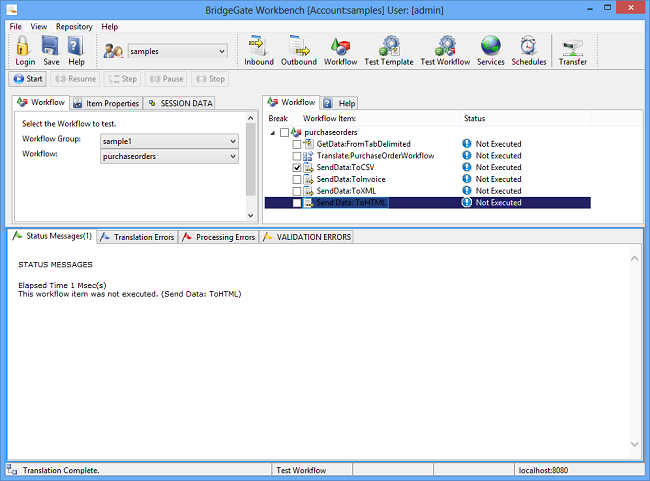Click the application icon in title bar

pos(12,9)
